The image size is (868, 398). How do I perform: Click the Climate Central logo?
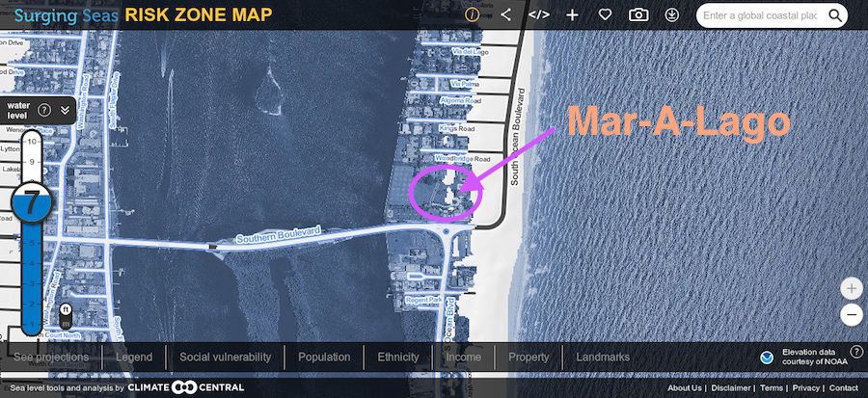click(x=185, y=387)
